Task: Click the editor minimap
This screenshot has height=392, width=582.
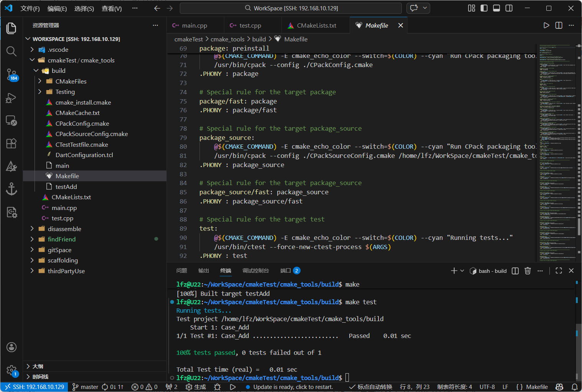Action: pyautogui.click(x=557, y=153)
